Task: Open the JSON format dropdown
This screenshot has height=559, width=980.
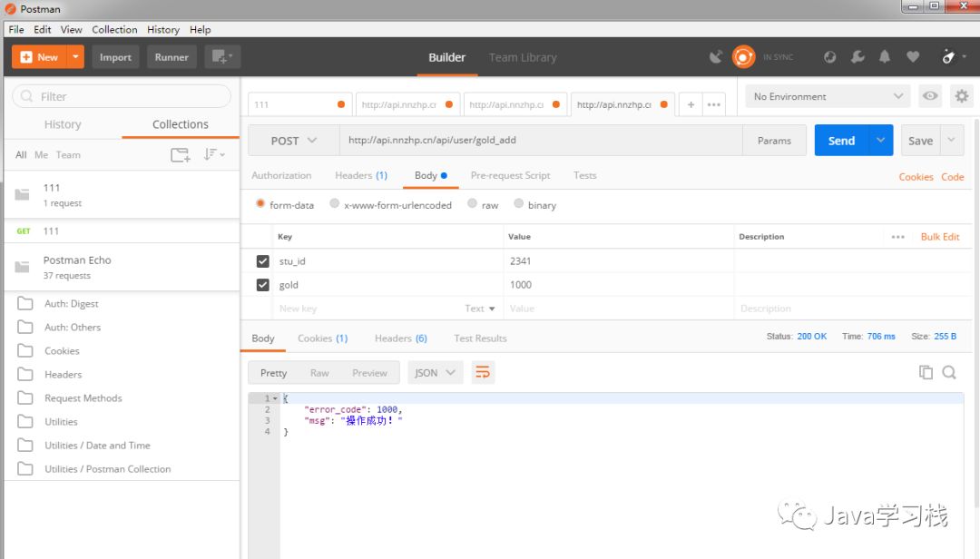Action: point(435,373)
